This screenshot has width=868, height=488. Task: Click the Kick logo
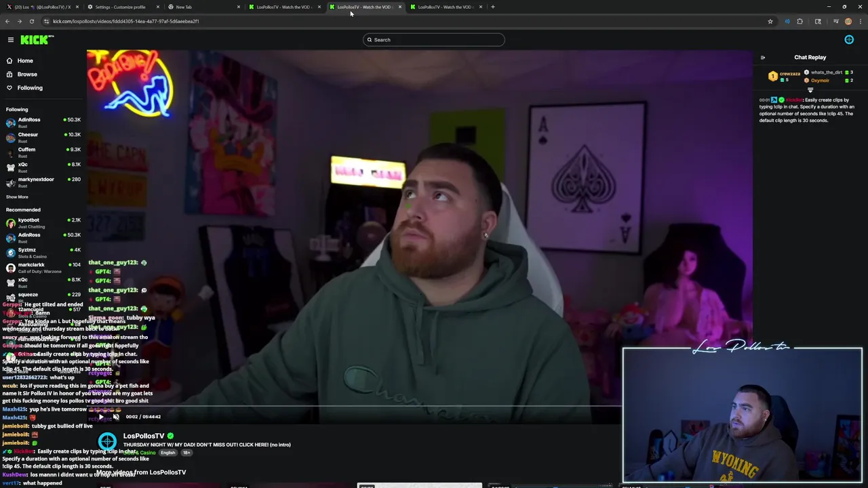tap(37, 40)
